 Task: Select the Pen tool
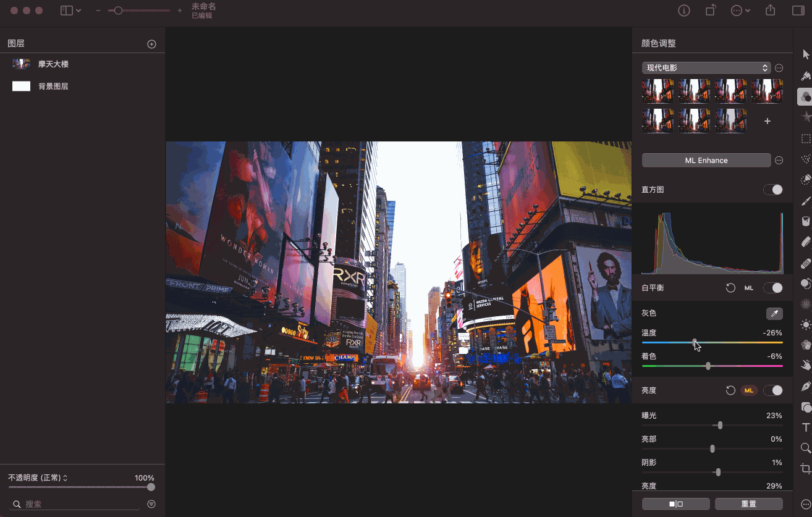click(x=806, y=387)
